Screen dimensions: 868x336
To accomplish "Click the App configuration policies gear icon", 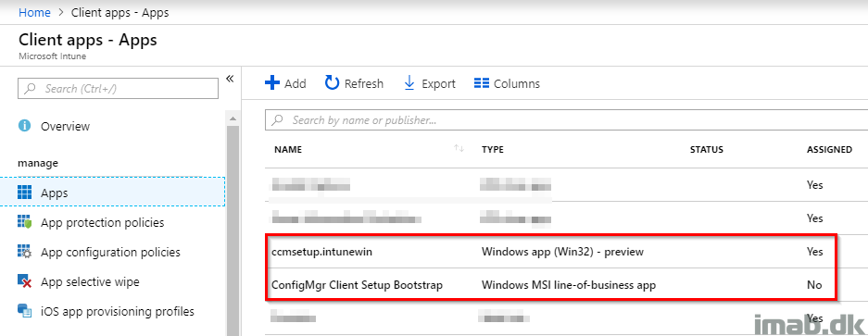I will (x=24, y=253).
